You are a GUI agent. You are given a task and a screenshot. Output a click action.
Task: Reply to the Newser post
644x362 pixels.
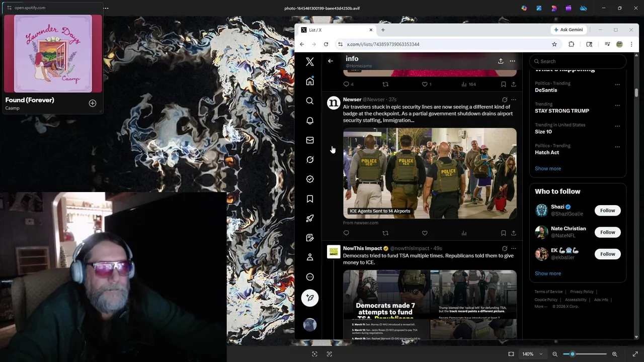346,233
